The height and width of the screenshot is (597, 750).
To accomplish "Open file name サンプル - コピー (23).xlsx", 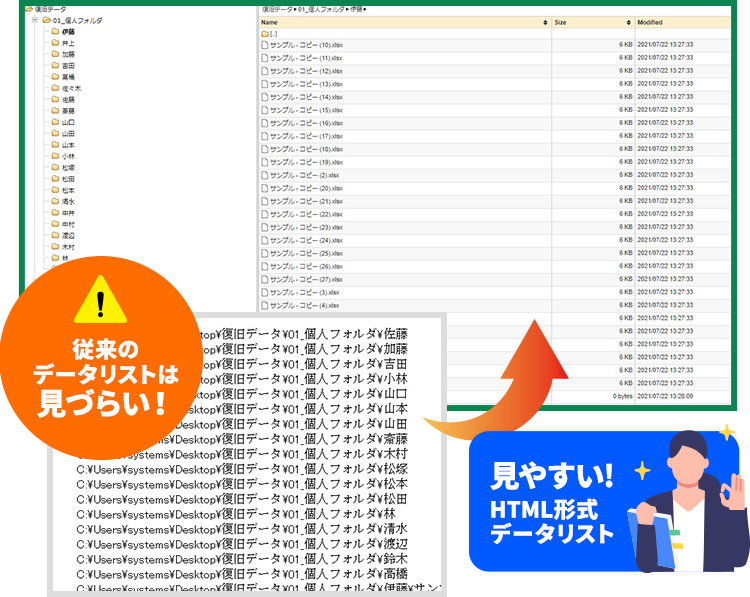I will 306,227.
